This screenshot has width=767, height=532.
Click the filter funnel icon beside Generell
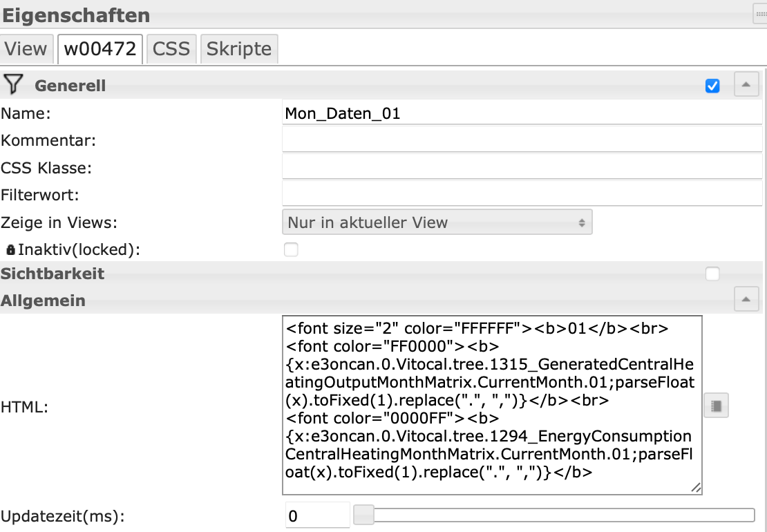point(12,85)
